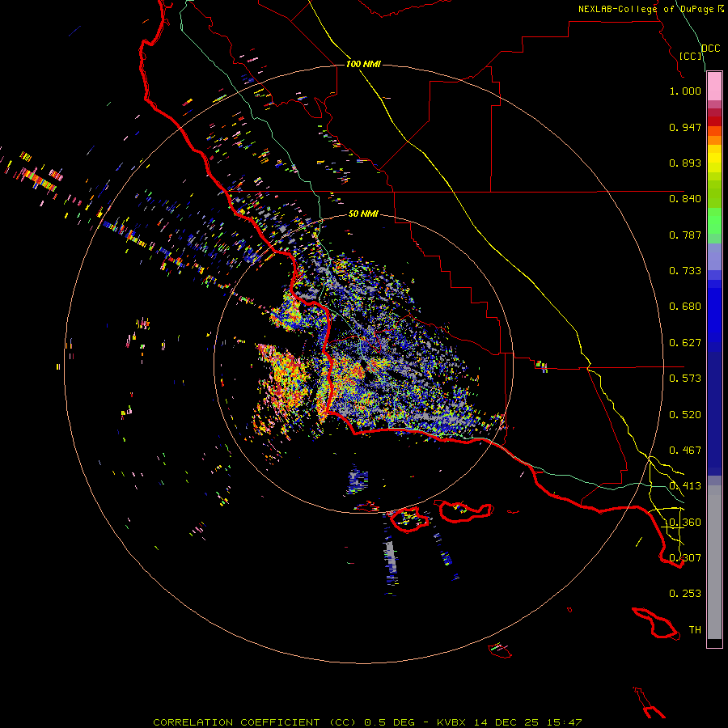
Task: Select the 1.000 scale value
Action: 685,91
